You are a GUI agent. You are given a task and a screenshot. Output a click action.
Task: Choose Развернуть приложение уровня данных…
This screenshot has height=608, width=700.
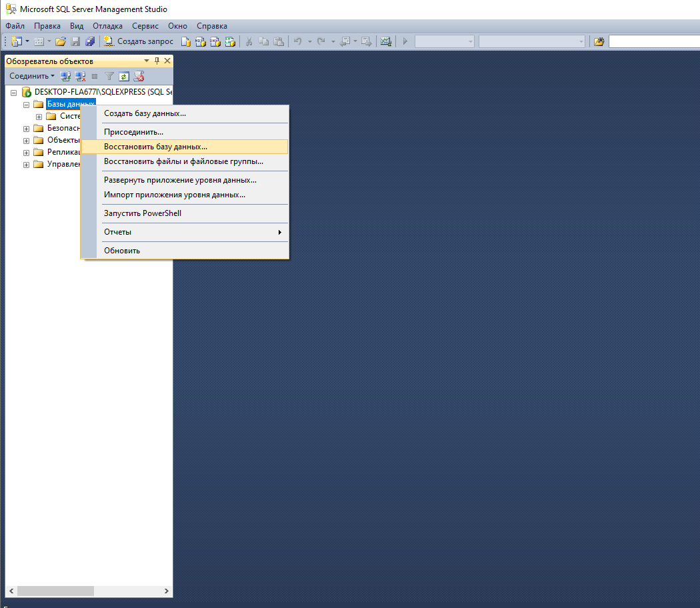coord(185,181)
